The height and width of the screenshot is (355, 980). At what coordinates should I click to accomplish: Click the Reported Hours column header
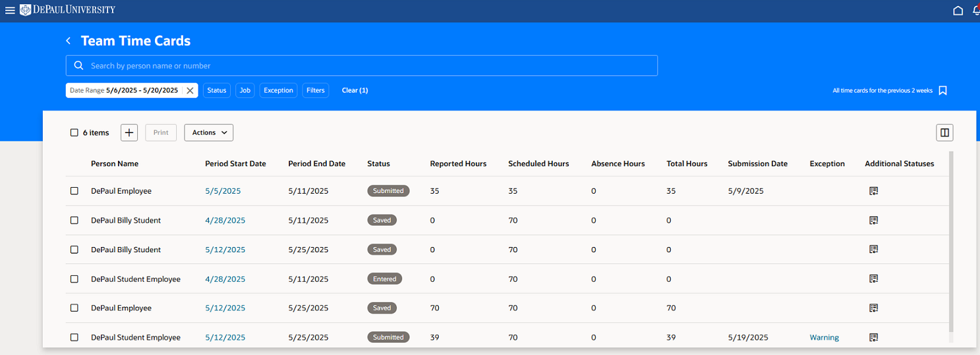[458, 163]
